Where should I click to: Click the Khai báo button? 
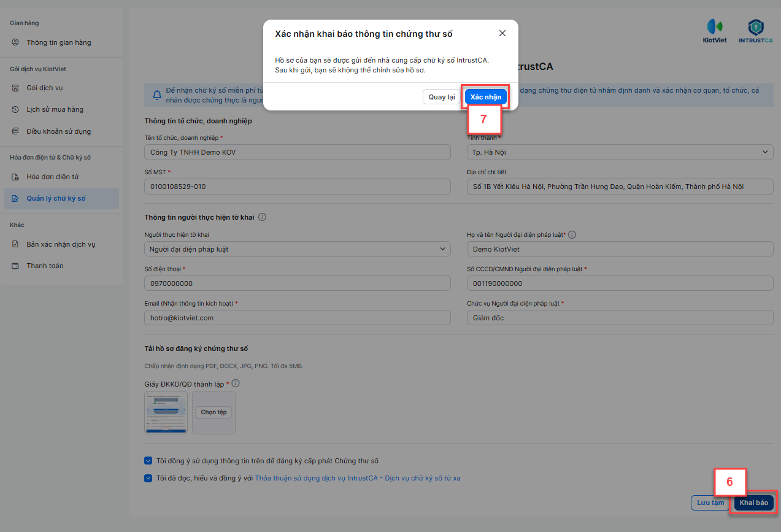click(x=753, y=503)
